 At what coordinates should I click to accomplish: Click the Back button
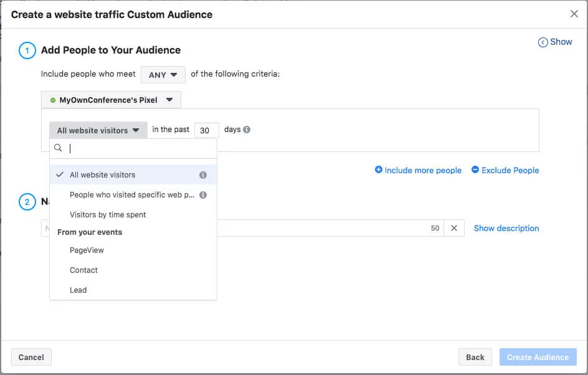coord(475,357)
